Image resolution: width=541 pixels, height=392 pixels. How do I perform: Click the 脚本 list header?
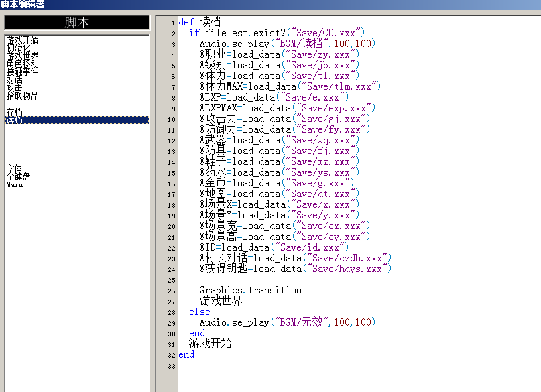pos(77,23)
